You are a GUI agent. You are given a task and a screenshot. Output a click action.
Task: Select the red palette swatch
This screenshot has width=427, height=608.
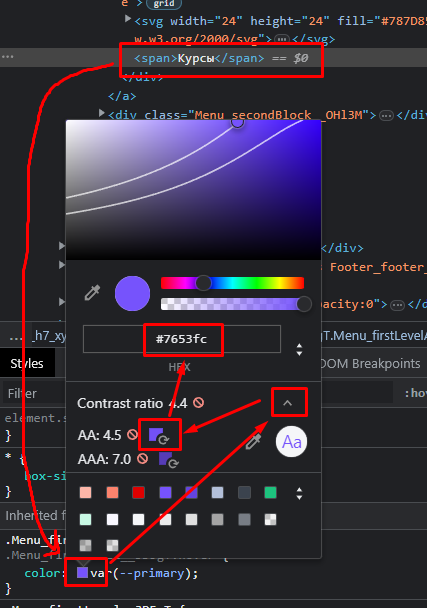tap(138, 492)
